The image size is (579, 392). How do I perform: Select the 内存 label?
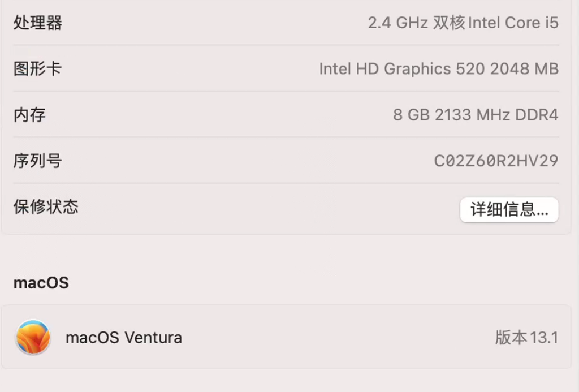(x=29, y=115)
